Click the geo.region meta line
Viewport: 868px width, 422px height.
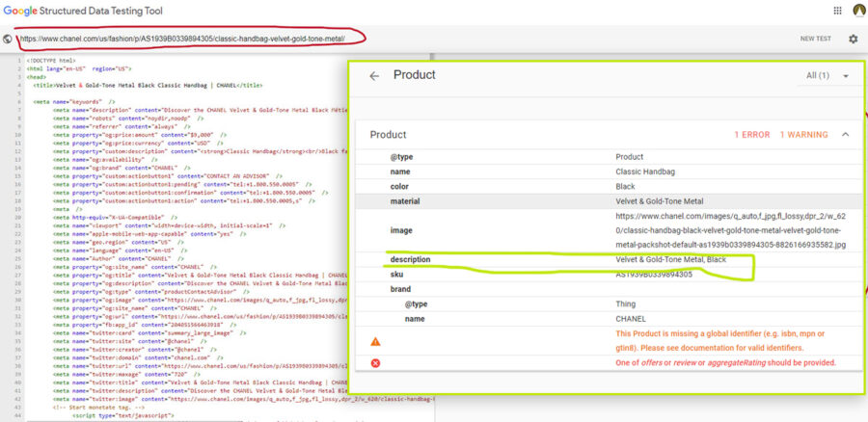119,242
